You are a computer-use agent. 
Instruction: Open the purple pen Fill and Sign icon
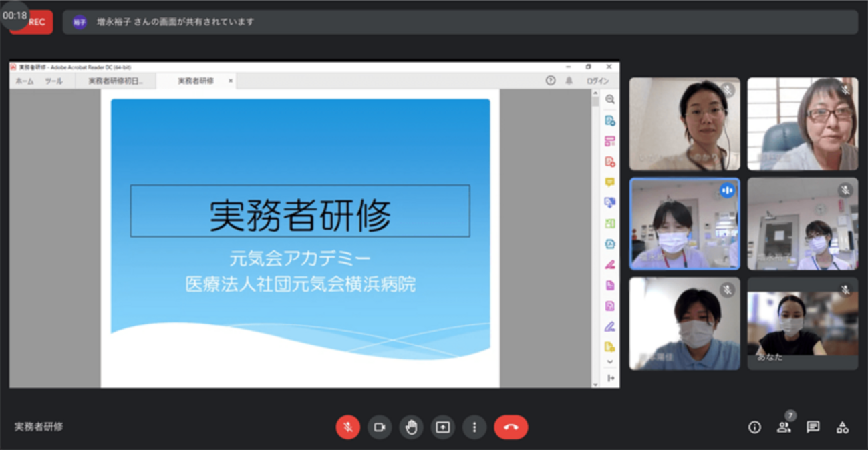pyautogui.click(x=610, y=327)
